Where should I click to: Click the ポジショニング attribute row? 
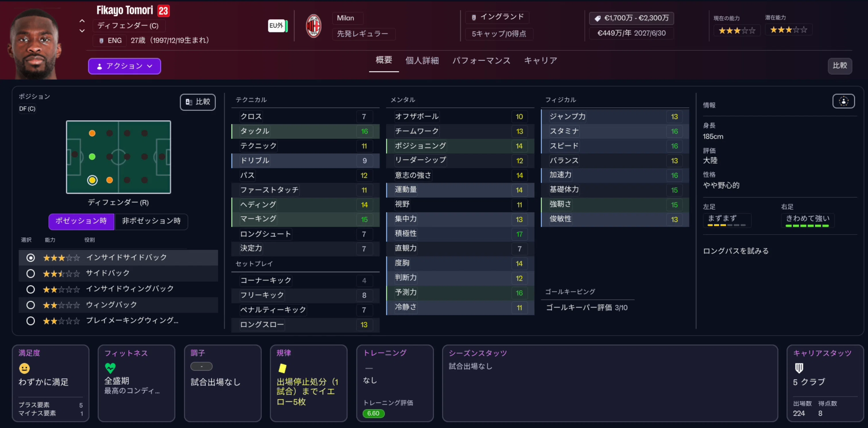pyautogui.click(x=460, y=146)
